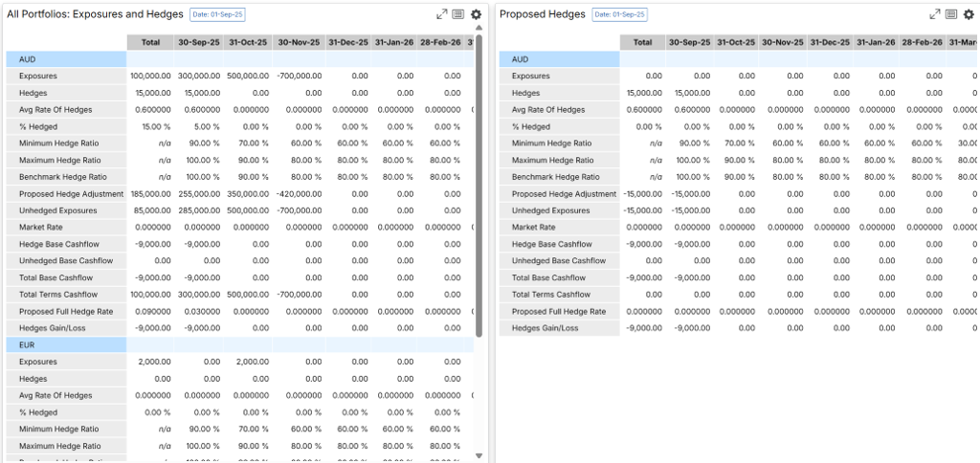The height and width of the screenshot is (463, 980).
Task: Click -420,000.00 Proposed Hedge Adjustment cell
Action: tap(299, 193)
